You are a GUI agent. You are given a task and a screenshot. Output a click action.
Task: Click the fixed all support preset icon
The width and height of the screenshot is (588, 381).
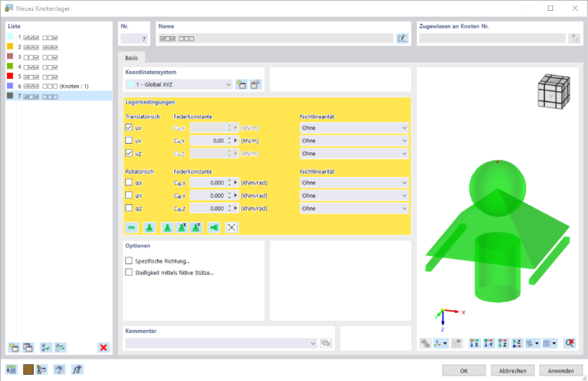(x=232, y=227)
